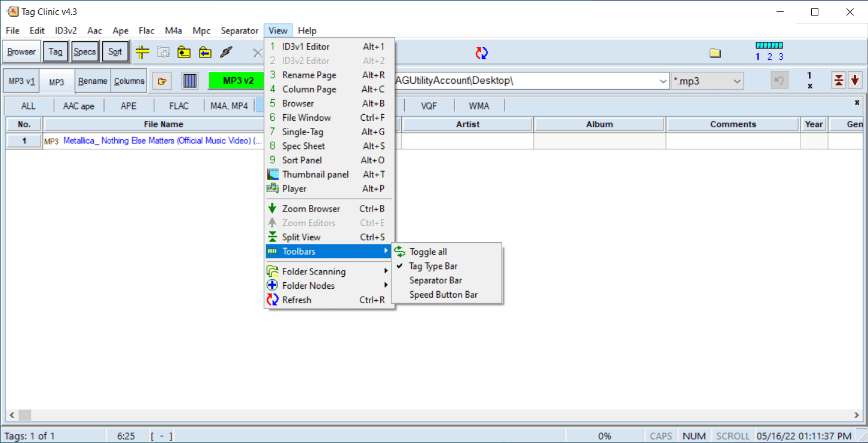Toggle the Specs panel button
The image size is (868, 443).
84,52
